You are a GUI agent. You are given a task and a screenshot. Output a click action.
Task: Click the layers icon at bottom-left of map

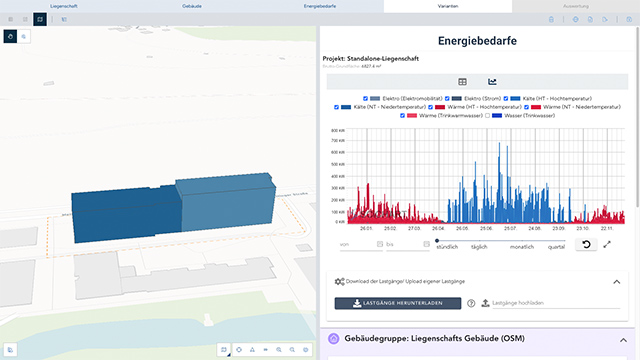coord(10,350)
